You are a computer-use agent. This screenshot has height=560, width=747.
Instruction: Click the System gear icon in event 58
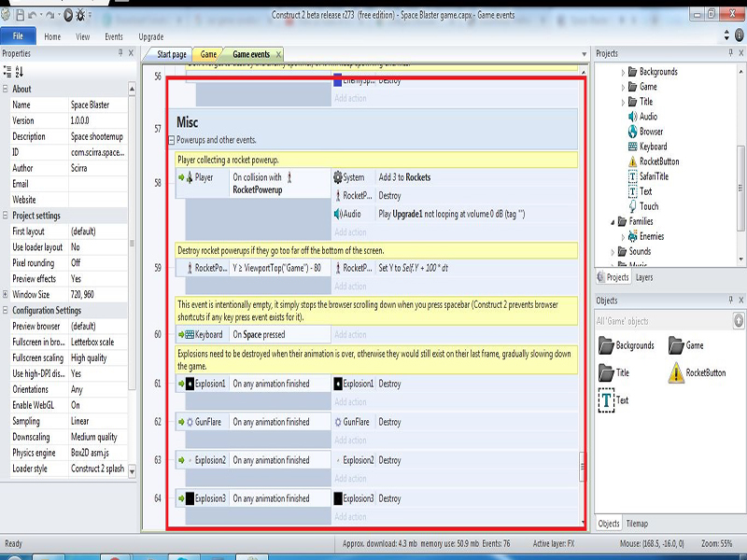338,177
